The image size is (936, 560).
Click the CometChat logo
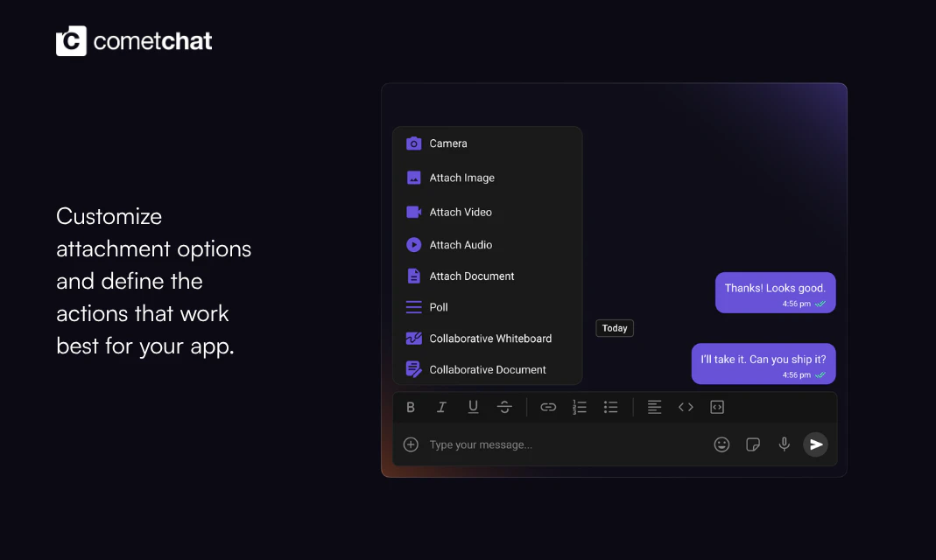pos(133,39)
